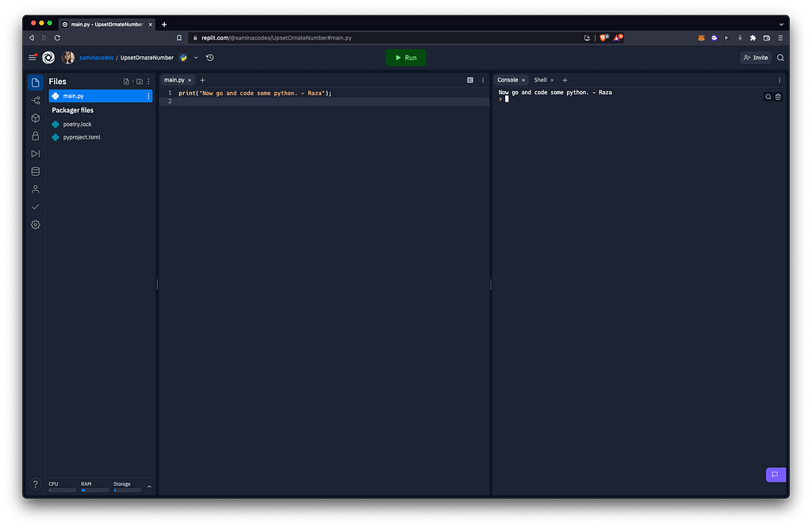812x528 pixels.
Task: Click the new file icon in Files panel
Action: pos(126,82)
